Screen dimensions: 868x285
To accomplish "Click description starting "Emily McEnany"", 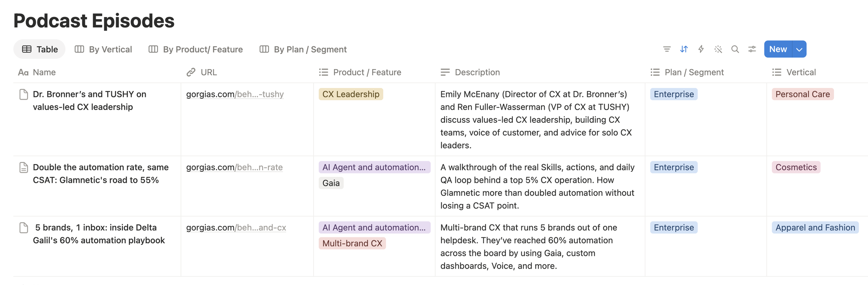I will click(536, 120).
